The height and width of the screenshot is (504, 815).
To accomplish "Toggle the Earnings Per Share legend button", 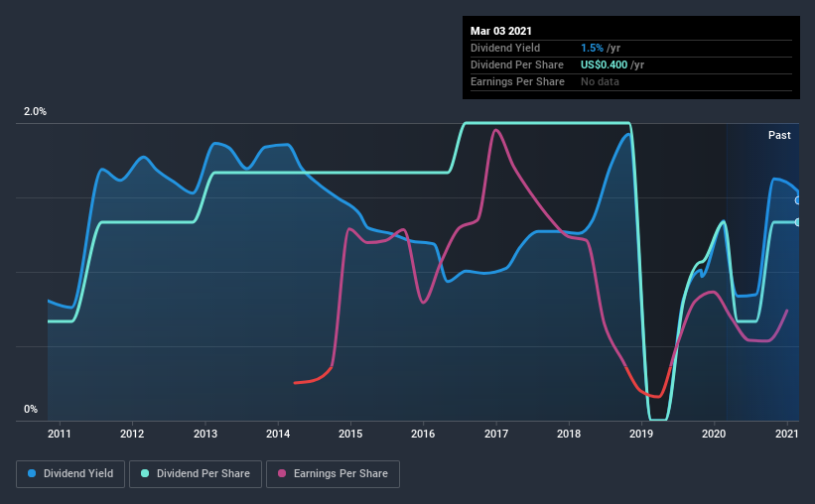I will point(333,474).
